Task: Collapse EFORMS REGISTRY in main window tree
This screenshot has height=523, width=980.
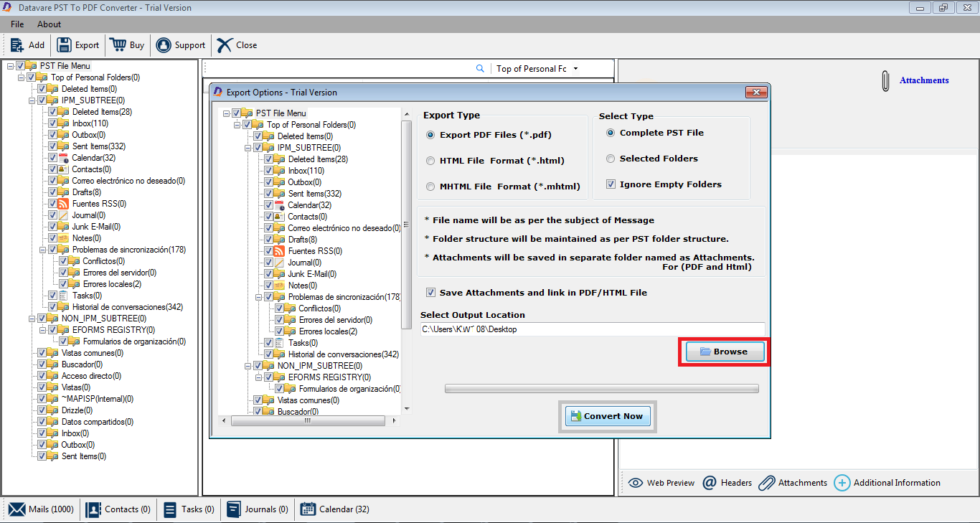Action: tap(42, 330)
